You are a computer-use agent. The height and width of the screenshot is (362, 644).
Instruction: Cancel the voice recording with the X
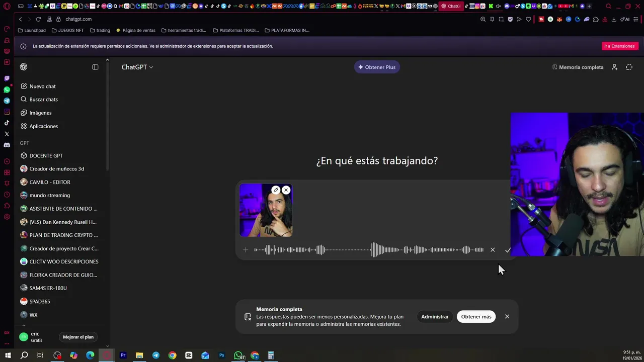[x=493, y=250]
